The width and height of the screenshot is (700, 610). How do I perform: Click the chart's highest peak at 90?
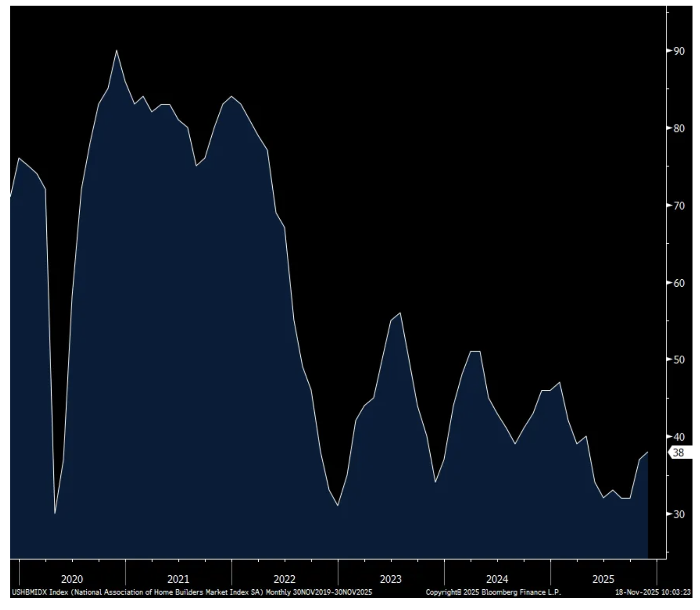[116, 51]
